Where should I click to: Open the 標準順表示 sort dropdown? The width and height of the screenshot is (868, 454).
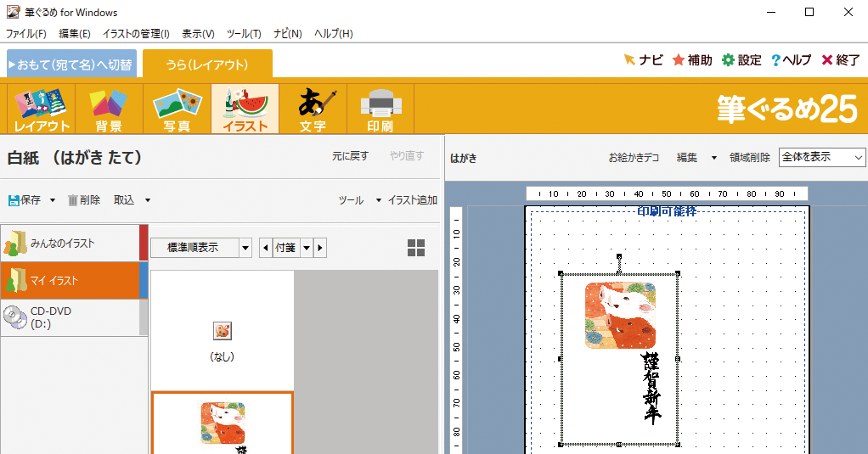(x=245, y=248)
